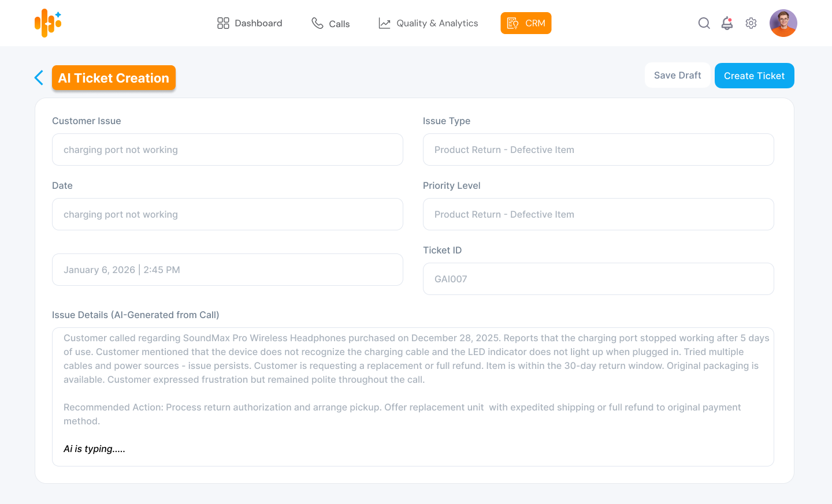Click the app logo in header
832x504 pixels.
tap(48, 23)
